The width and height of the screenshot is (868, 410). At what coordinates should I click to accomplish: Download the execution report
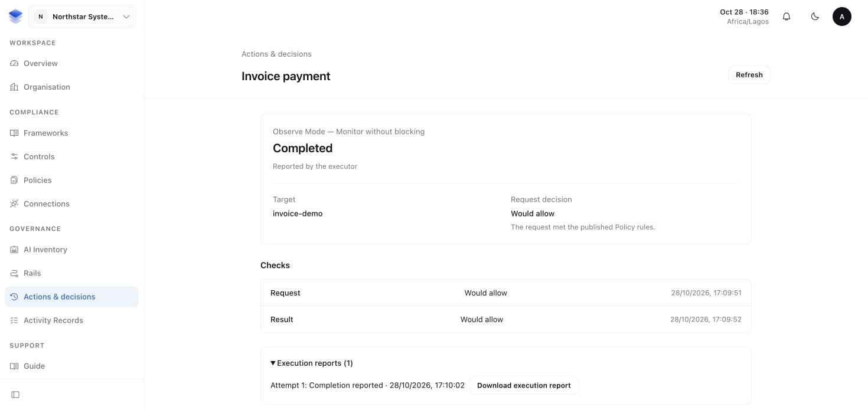pos(524,385)
